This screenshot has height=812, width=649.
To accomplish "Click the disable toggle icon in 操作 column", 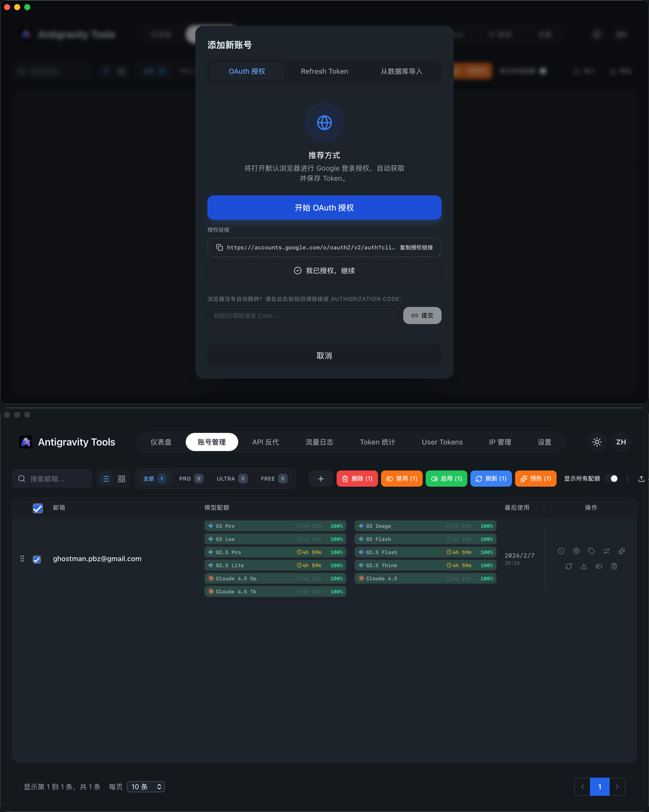I will [x=599, y=566].
